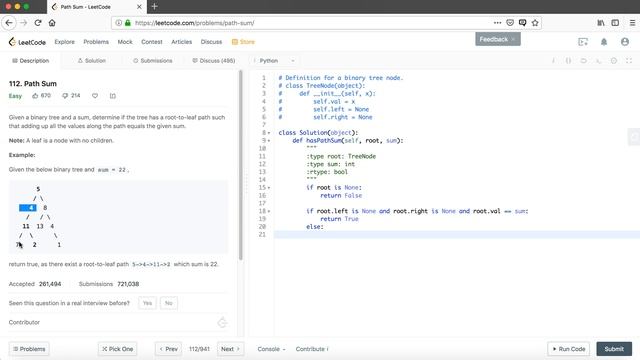Go to the browser home page
640x360 pixels.
pyautogui.click(x=52, y=23)
